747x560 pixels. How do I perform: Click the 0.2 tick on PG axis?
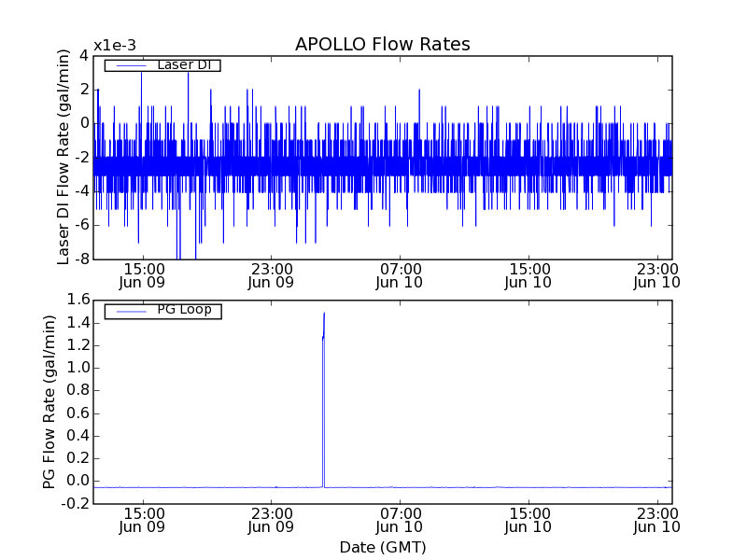click(x=78, y=458)
